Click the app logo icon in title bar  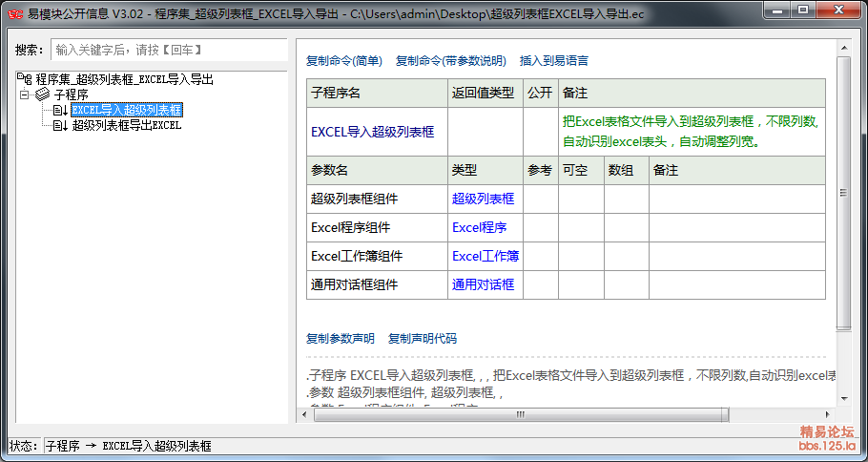tap(15, 14)
